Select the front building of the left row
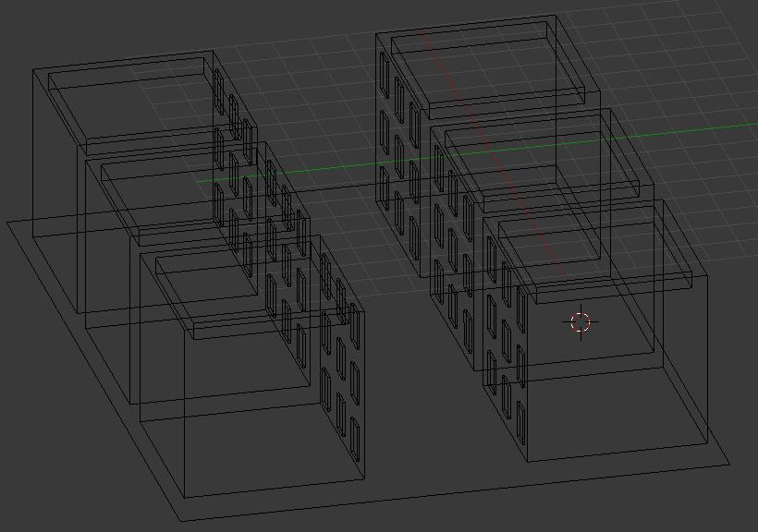 251,367
